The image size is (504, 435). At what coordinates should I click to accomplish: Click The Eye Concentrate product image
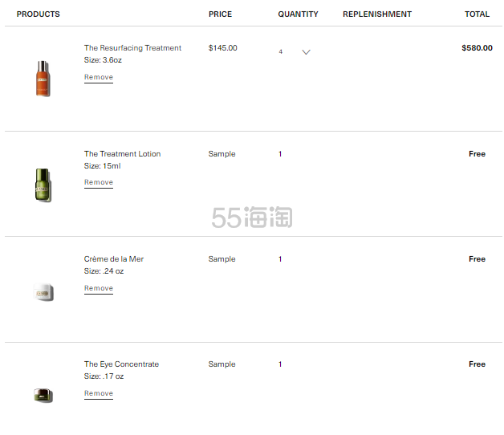click(43, 395)
